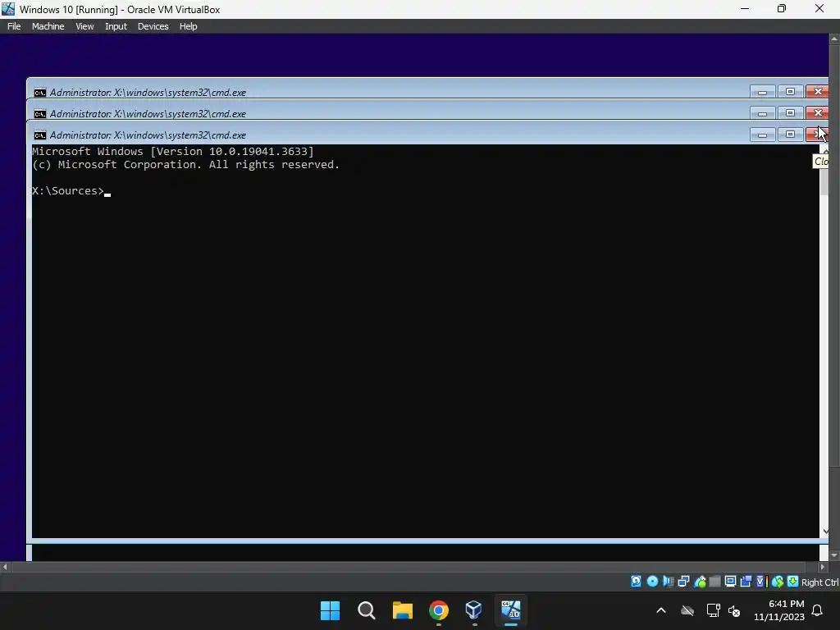Click the network tray icon
The image size is (840, 630).
pyautogui.click(x=713, y=610)
